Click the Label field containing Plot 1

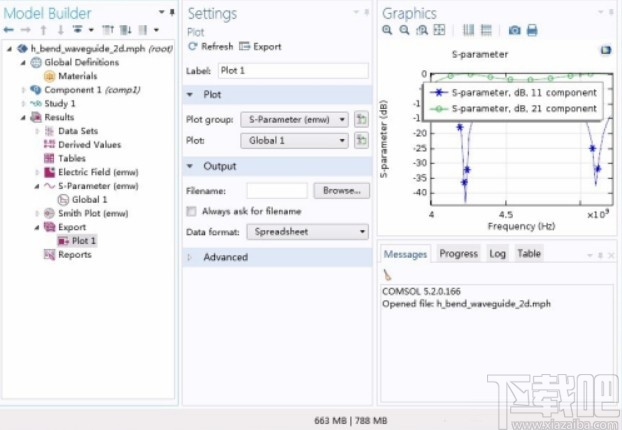[x=293, y=71]
